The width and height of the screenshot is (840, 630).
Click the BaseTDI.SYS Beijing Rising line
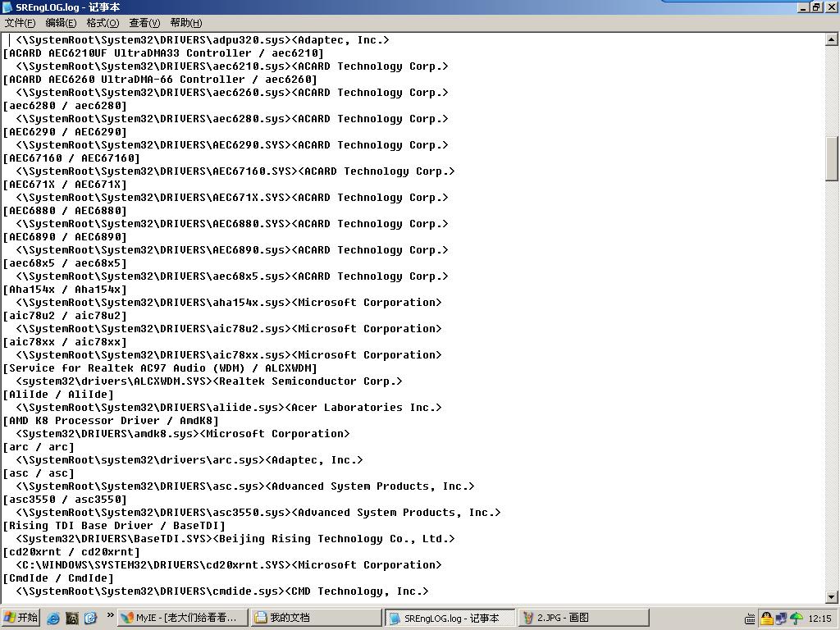[x=235, y=538]
